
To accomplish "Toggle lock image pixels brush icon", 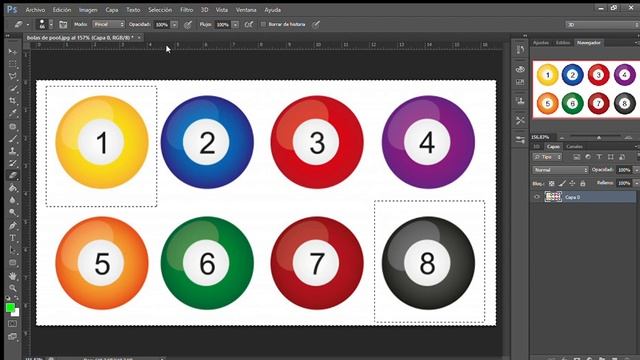I will (x=562, y=184).
